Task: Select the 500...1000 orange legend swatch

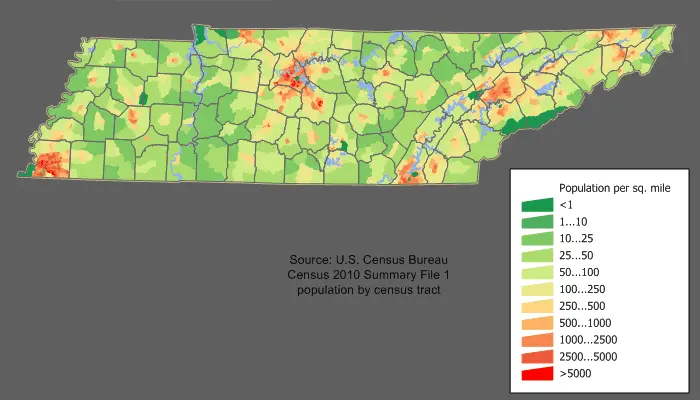Action: [537, 323]
